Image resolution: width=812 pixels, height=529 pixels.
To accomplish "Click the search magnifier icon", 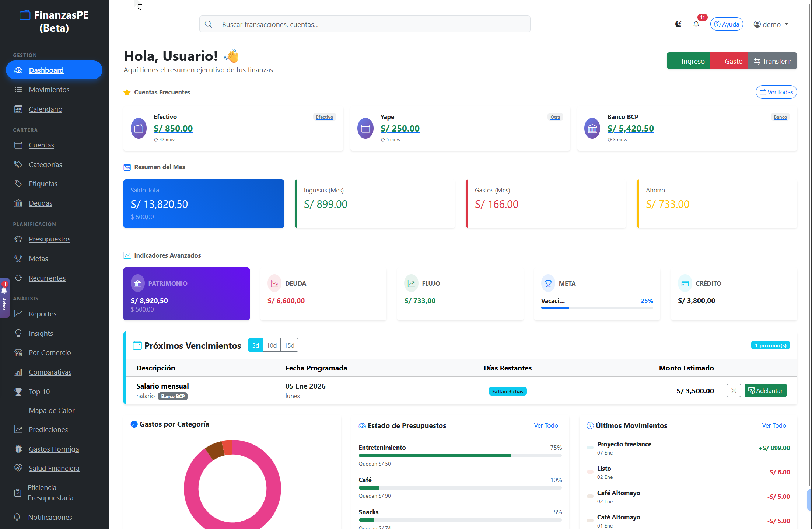I will 209,24.
